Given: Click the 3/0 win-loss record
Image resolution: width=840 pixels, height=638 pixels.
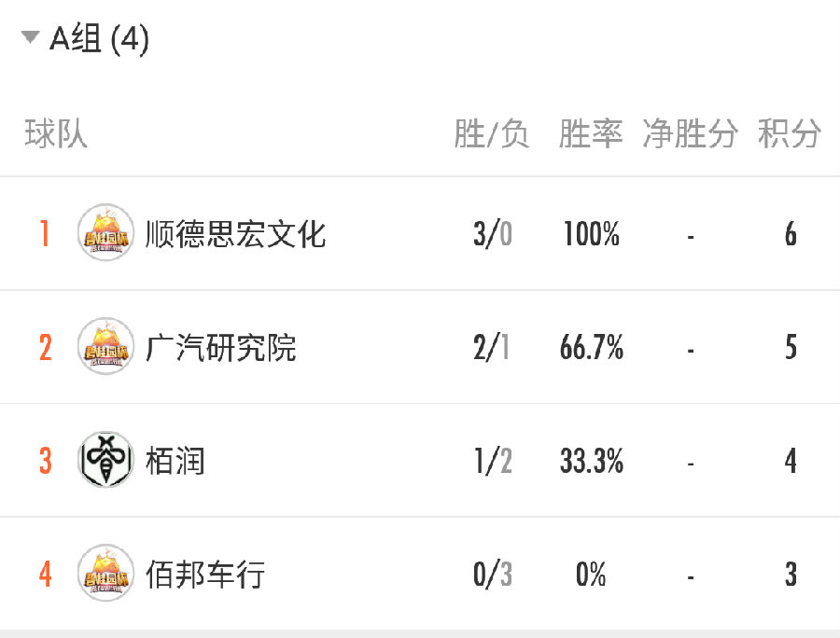Looking at the screenshot, I should pos(492,234).
